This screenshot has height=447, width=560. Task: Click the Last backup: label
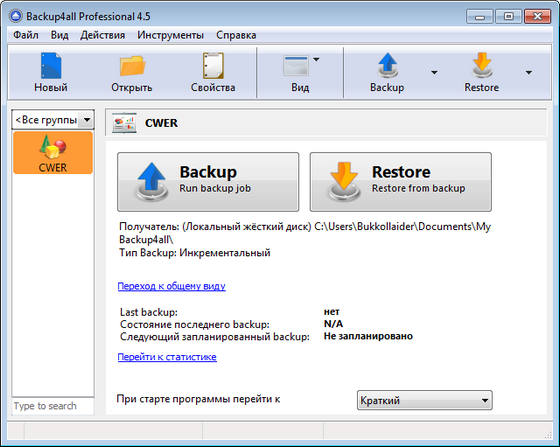coord(149,312)
